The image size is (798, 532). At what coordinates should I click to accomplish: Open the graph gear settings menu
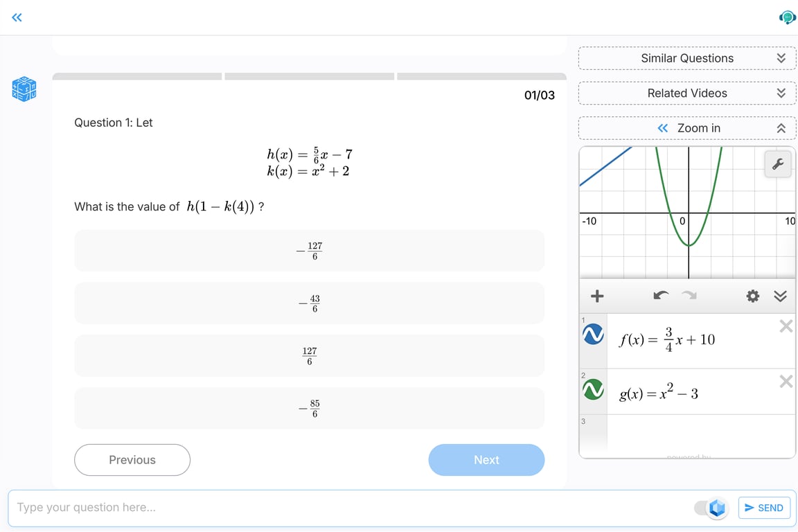pyautogui.click(x=753, y=296)
